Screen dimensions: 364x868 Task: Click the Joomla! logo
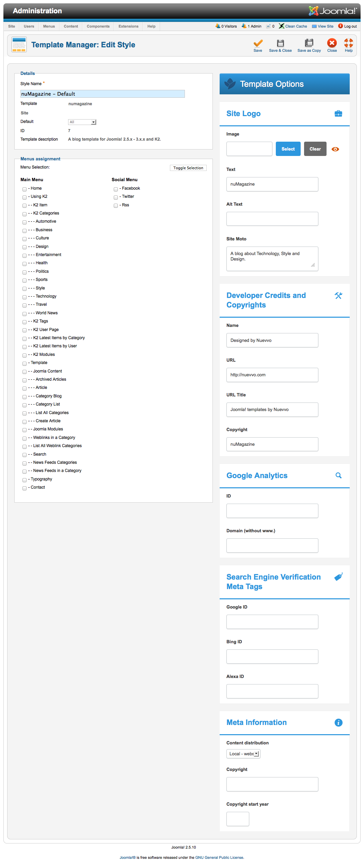332,11
